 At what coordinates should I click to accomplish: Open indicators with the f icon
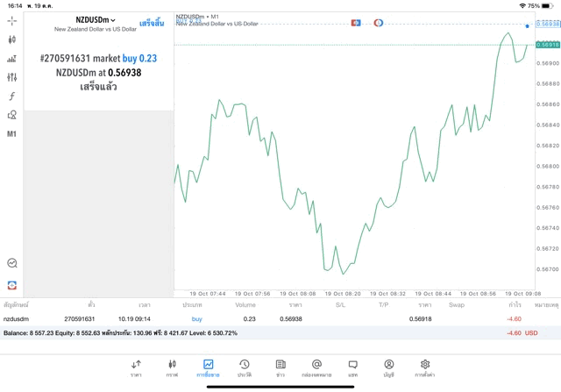coord(11,96)
